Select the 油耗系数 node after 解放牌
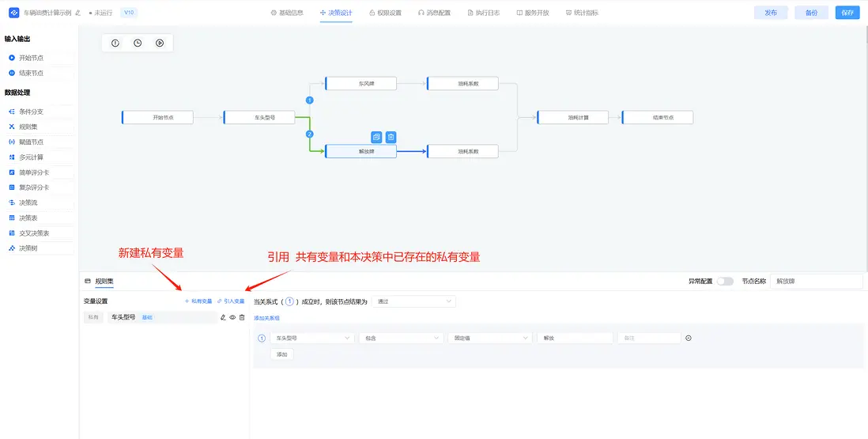 [462, 151]
